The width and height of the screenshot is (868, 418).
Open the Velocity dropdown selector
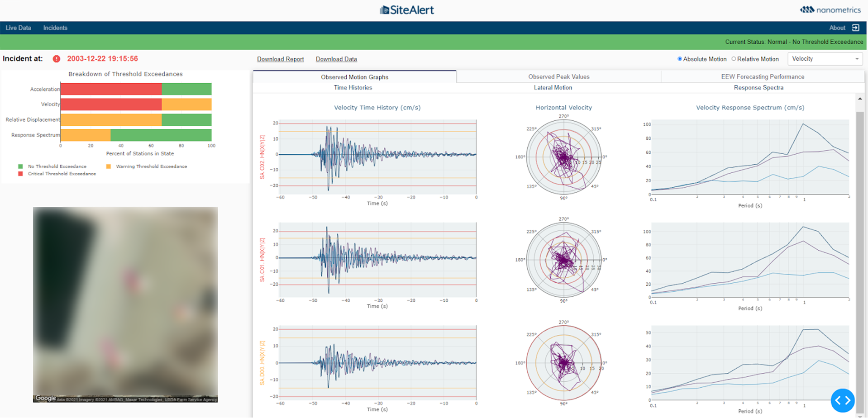coord(825,58)
